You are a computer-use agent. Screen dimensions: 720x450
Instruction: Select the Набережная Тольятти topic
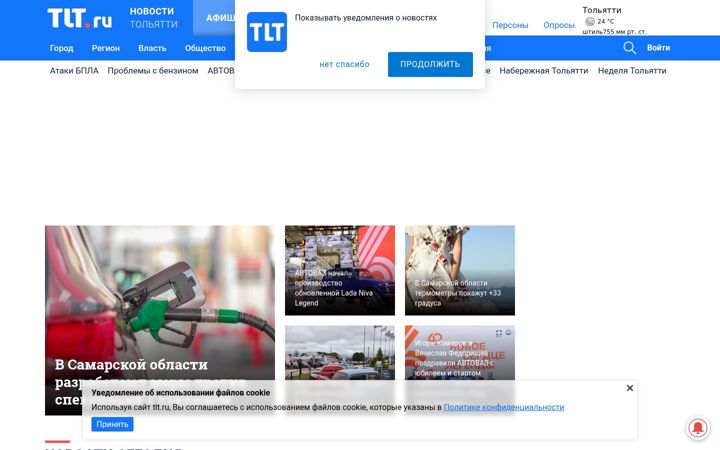(x=544, y=71)
